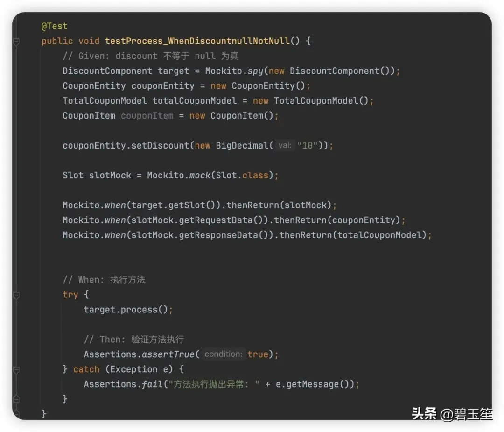The width and height of the screenshot is (504, 432).
Task: Click 'new CouponItem()' constructor call
Action: [231, 115]
